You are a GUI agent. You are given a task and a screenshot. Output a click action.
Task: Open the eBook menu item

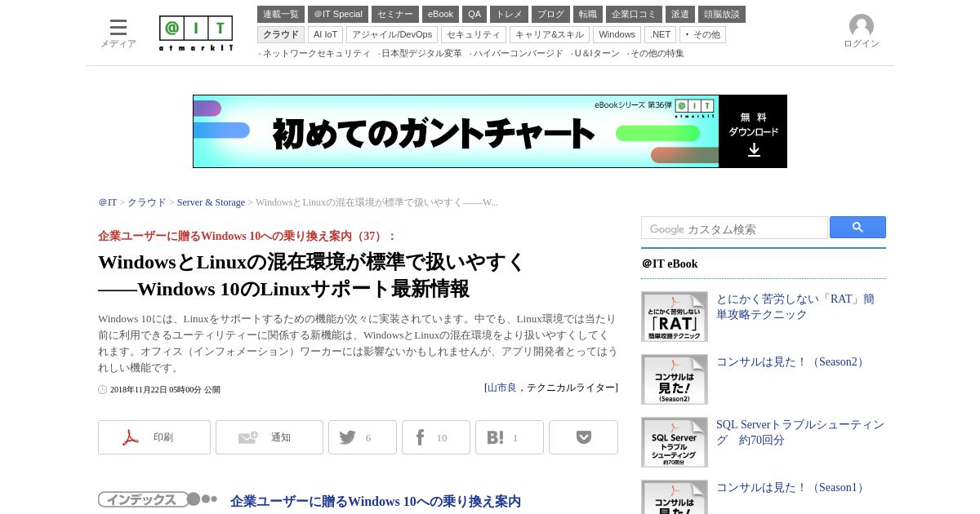coord(440,14)
